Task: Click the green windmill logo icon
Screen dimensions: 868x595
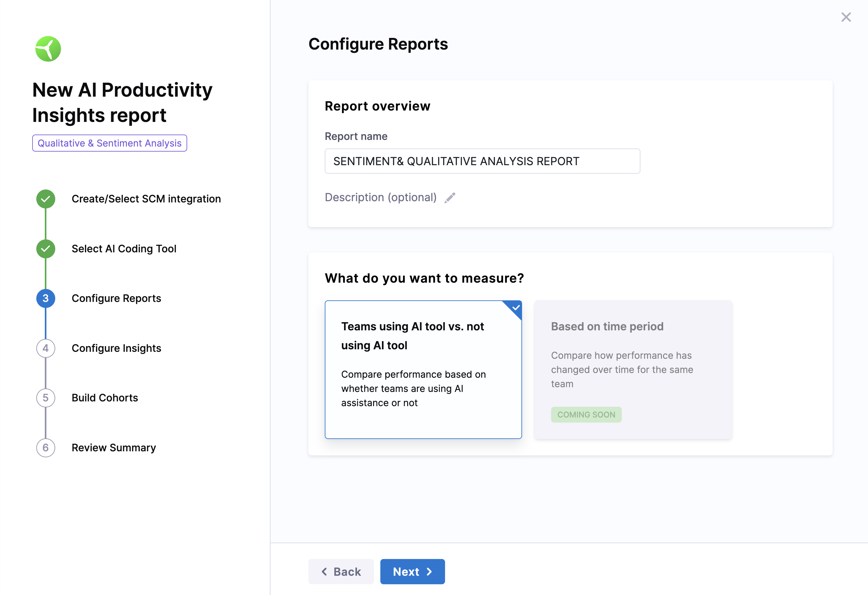Action: [48, 49]
